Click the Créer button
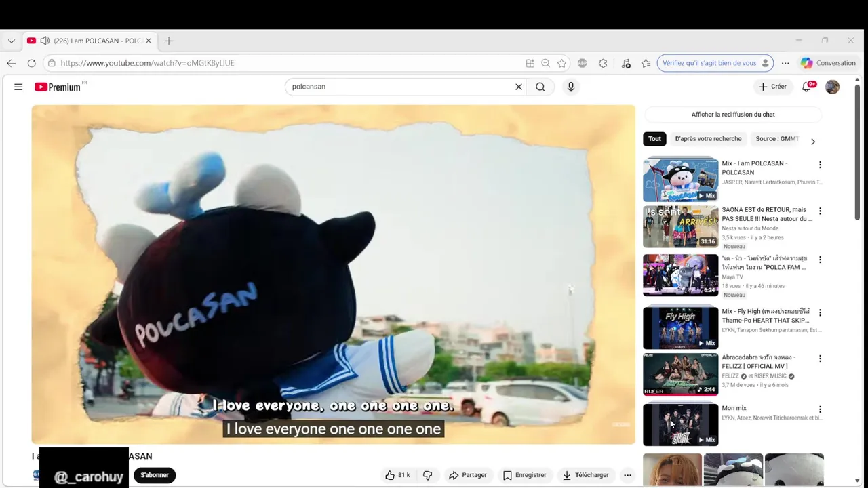 [772, 87]
